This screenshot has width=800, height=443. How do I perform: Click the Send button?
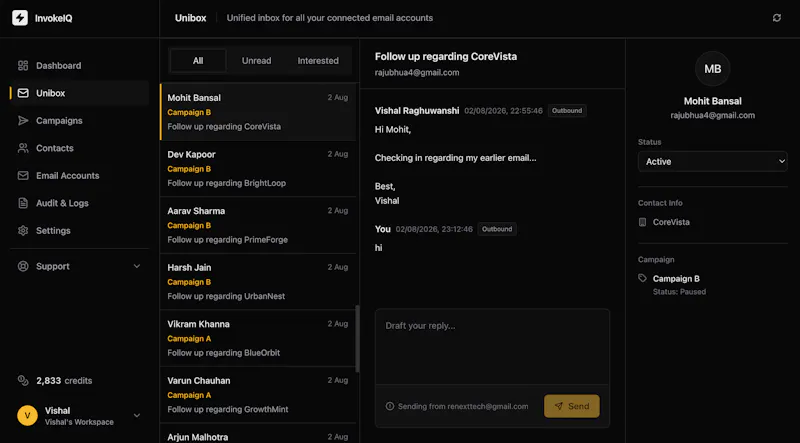[x=572, y=406]
